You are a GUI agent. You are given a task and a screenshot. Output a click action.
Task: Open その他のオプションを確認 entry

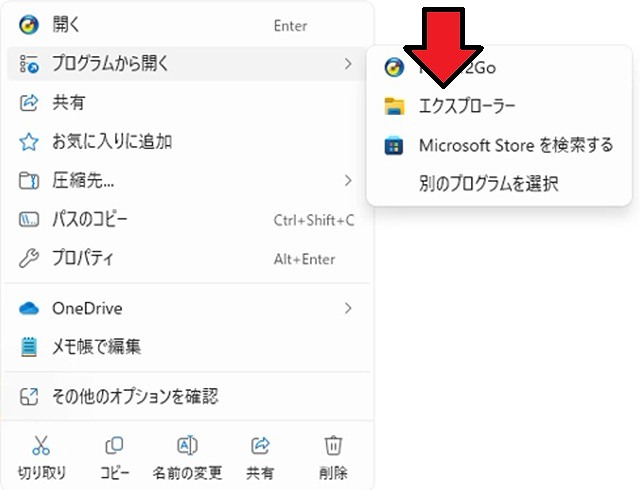pyautogui.click(x=135, y=396)
